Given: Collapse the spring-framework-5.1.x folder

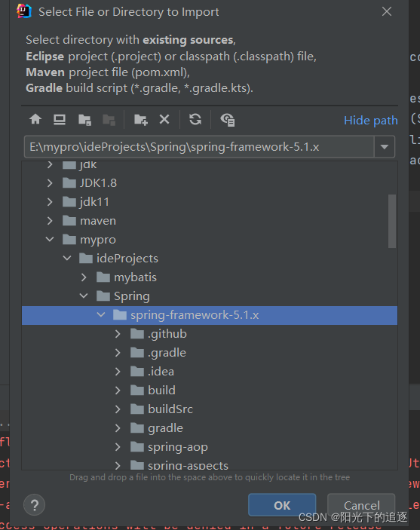Looking at the screenshot, I should [x=101, y=314].
